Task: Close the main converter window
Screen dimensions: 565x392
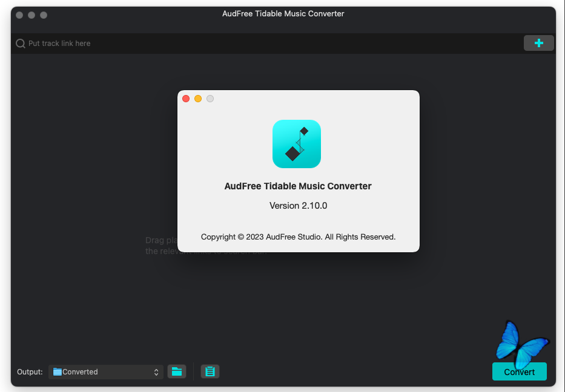Action: [19, 15]
